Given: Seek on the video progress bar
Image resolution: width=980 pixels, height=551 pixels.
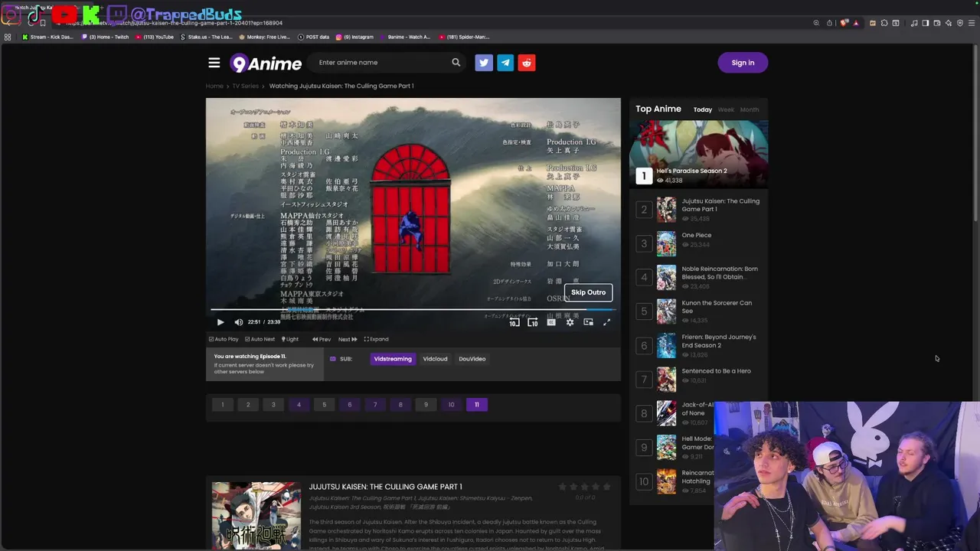Looking at the screenshot, I should coord(412,310).
